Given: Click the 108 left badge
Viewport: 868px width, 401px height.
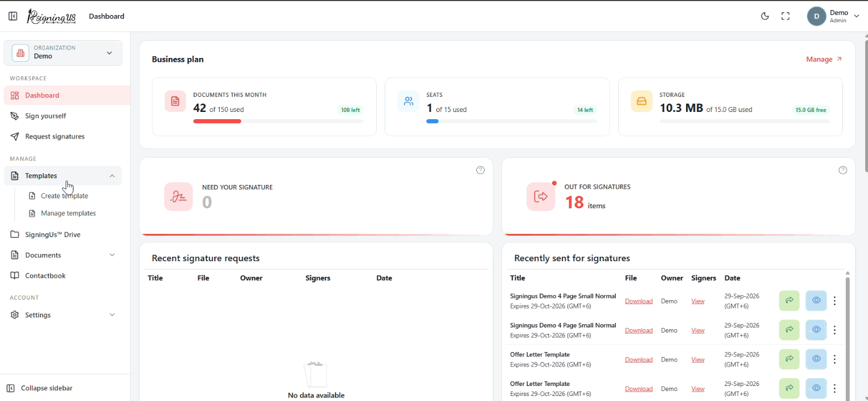Looking at the screenshot, I should pyautogui.click(x=351, y=110).
